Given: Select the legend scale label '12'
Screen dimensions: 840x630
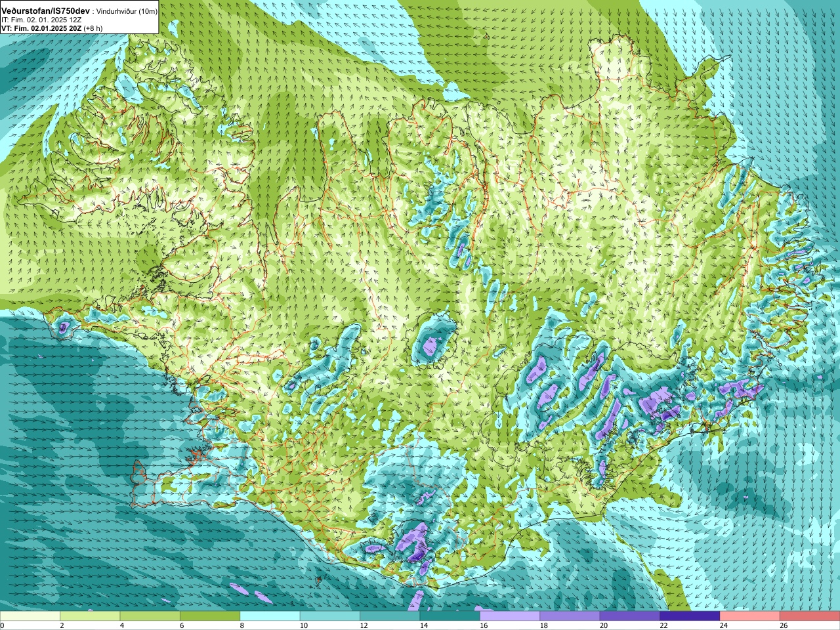Looking at the screenshot, I should click(364, 625).
